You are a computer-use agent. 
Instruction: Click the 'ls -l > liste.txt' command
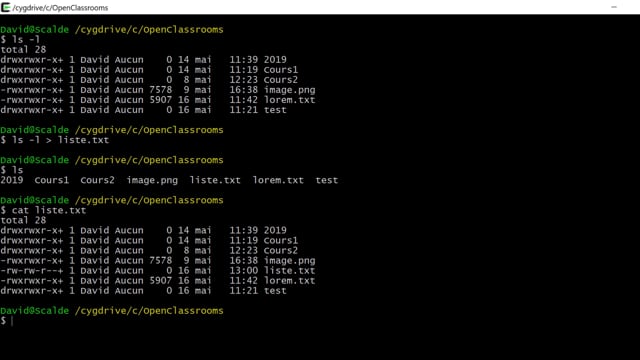pos(55,140)
